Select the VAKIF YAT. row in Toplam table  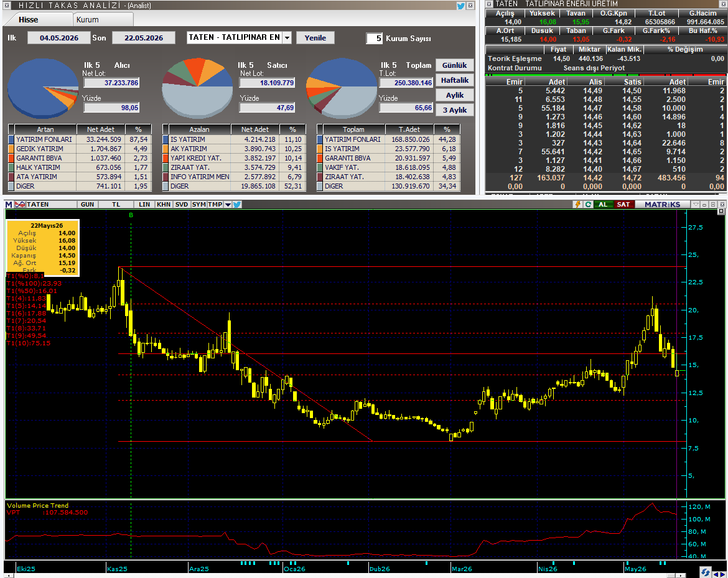pos(388,167)
